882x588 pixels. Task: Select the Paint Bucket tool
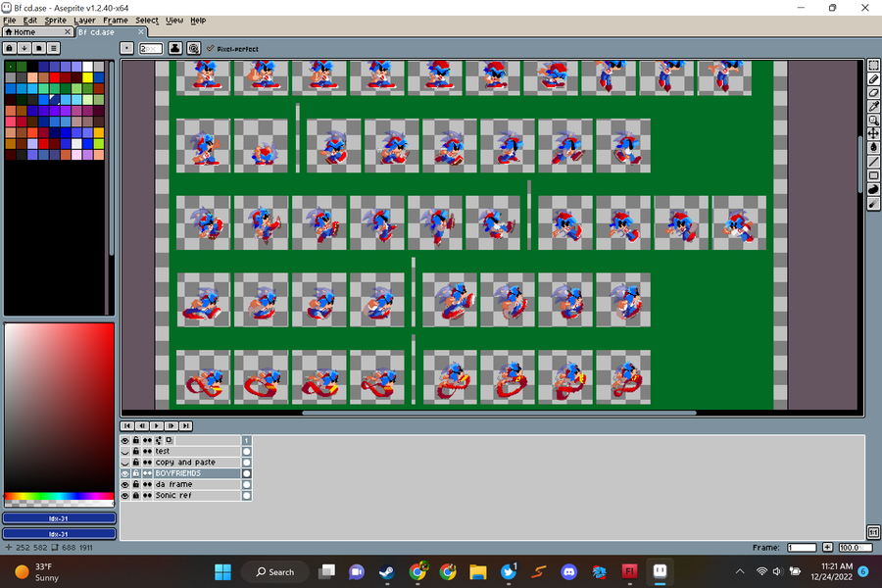point(873,147)
